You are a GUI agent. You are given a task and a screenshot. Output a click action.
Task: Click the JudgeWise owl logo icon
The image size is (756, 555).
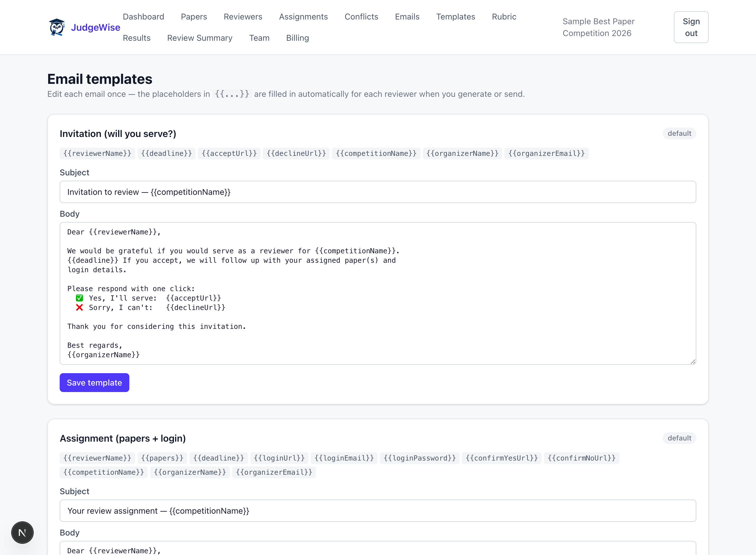coord(56,27)
